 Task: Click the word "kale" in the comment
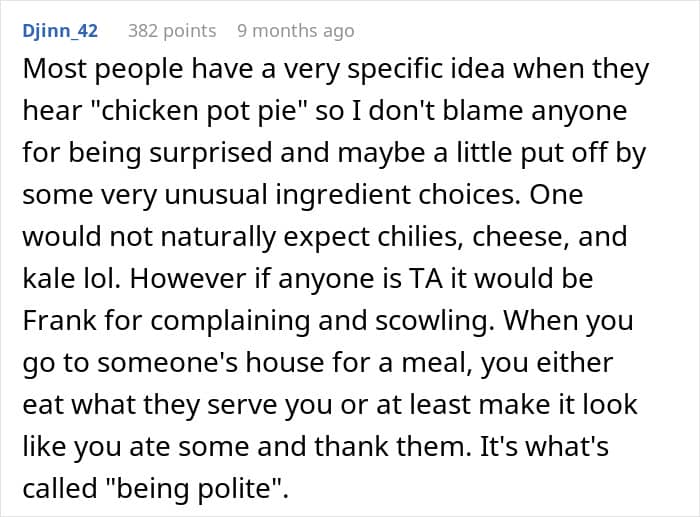point(49,279)
